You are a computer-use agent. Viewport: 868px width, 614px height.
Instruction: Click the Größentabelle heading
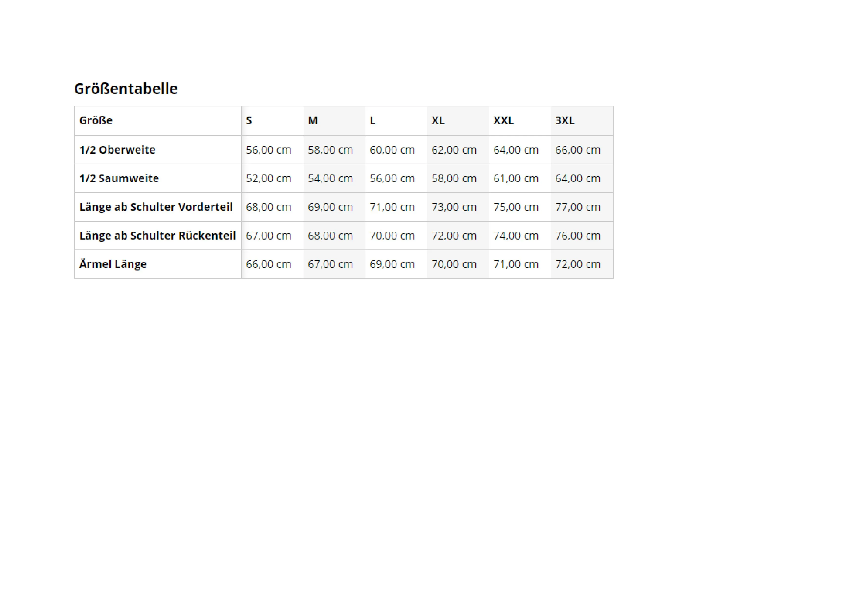point(125,89)
